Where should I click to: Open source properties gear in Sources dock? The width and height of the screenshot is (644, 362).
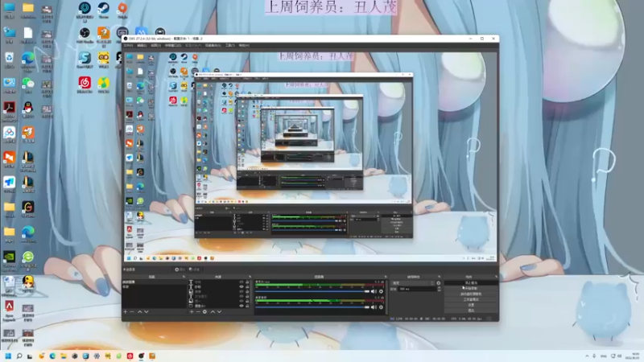pyautogui.click(x=204, y=312)
